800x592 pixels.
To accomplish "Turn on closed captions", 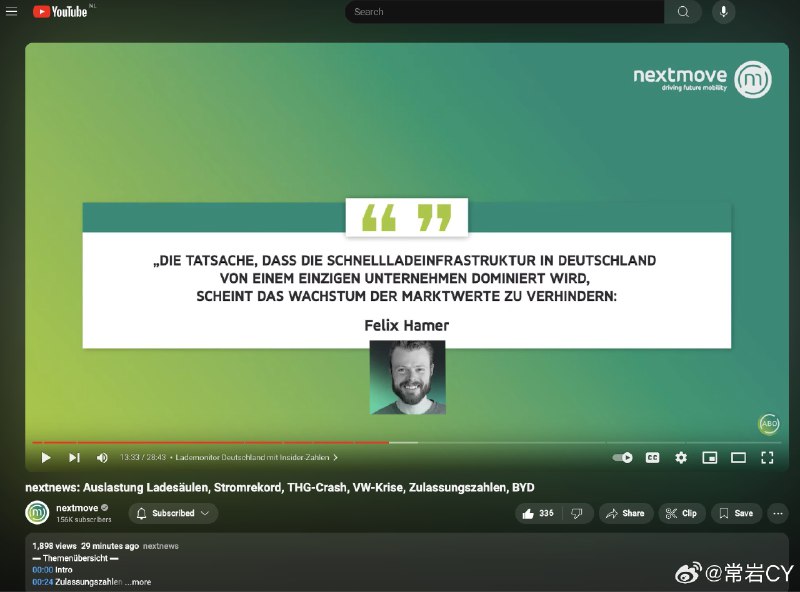I will click(652, 457).
